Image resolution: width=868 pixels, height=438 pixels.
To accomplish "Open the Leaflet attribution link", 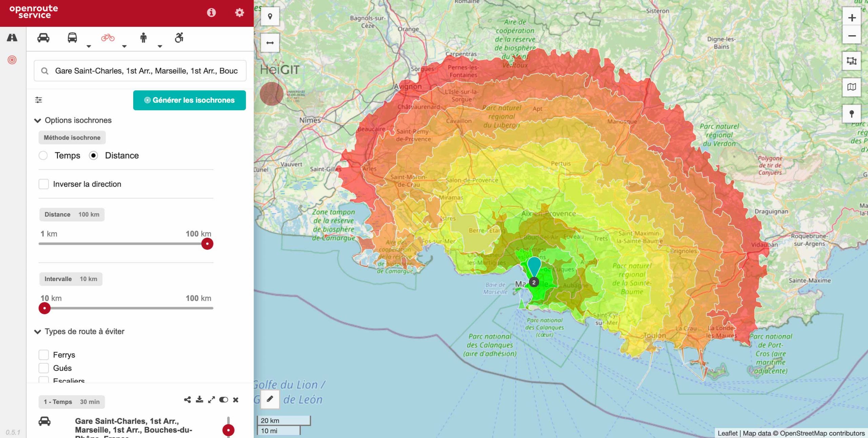I will (727, 433).
